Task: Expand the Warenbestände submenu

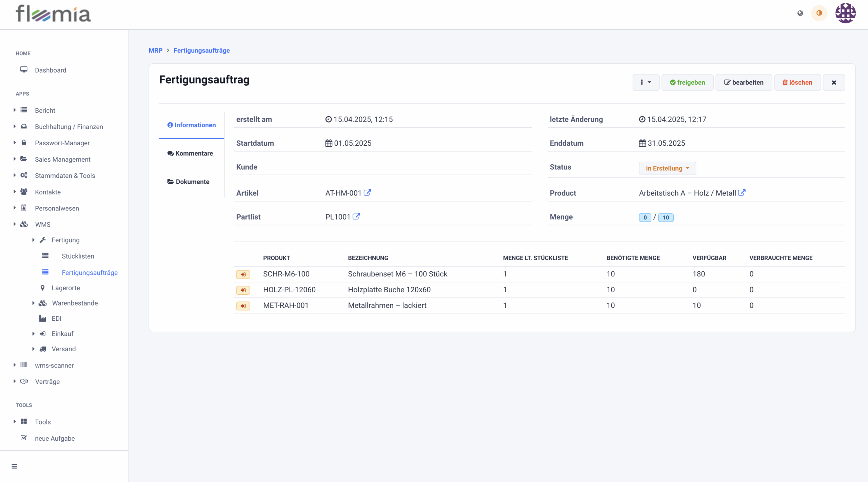Action: [x=75, y=303]
